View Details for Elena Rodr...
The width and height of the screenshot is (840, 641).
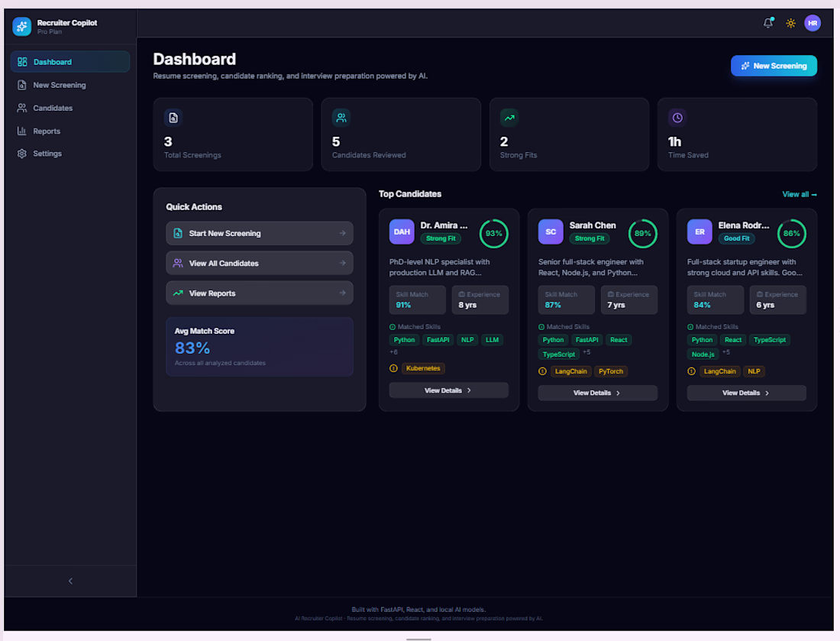click(746, 393)
